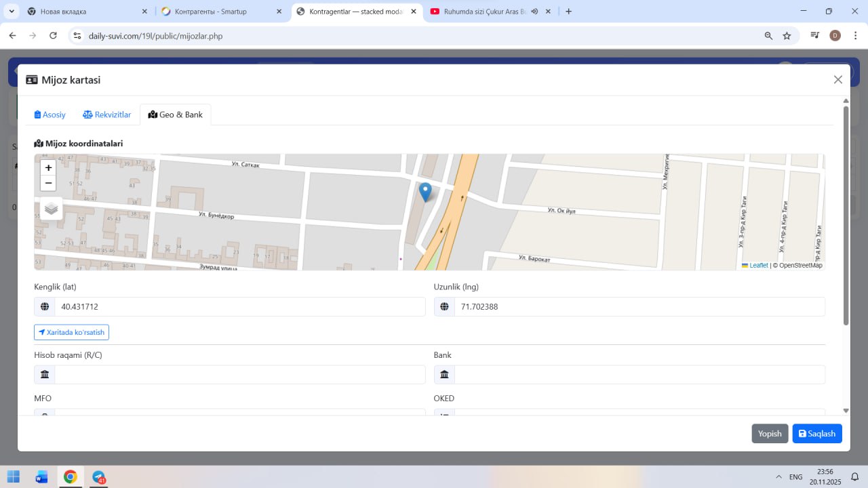Bookmark this page with star icon
Screen dimensions: 868x488
point(787,36)
